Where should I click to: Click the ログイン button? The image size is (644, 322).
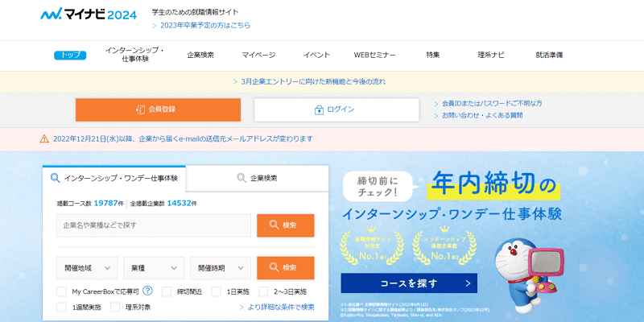(x=336, y=109)
